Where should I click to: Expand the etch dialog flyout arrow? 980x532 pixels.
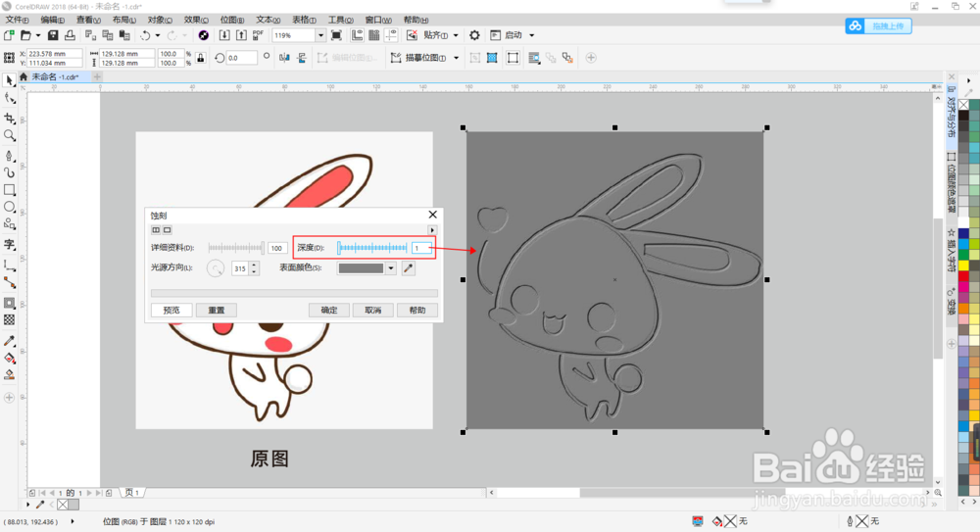[432, 230]
